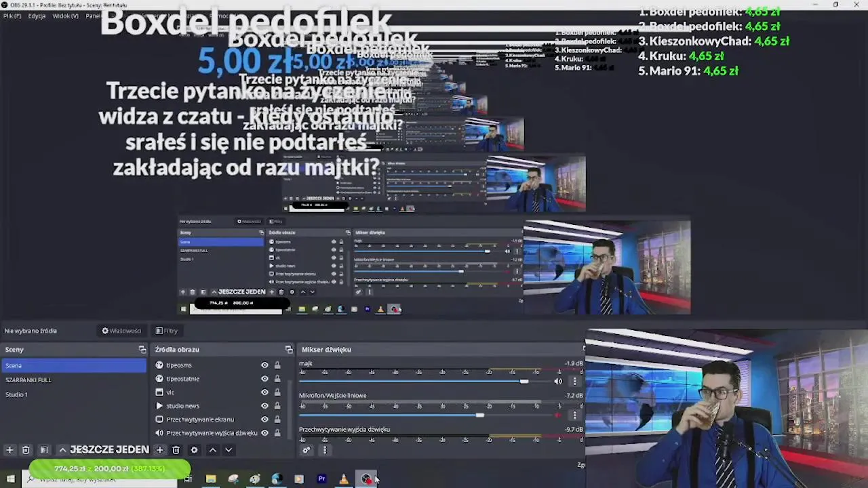Screen dimensions: 868x488
Task: Move the selected source down
Action: pos(229,450)
